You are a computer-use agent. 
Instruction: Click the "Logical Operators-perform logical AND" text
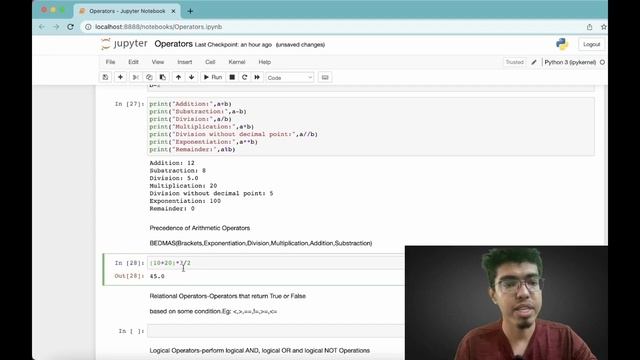coord(260,351)
